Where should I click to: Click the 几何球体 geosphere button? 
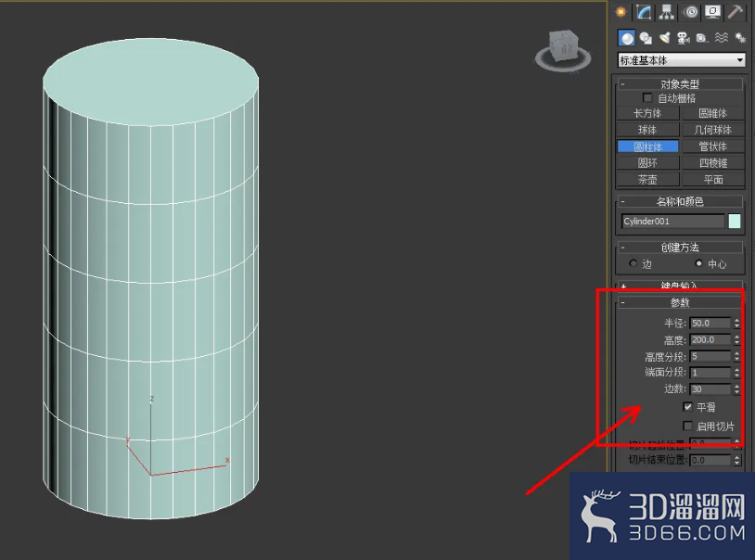click(712, 130)
